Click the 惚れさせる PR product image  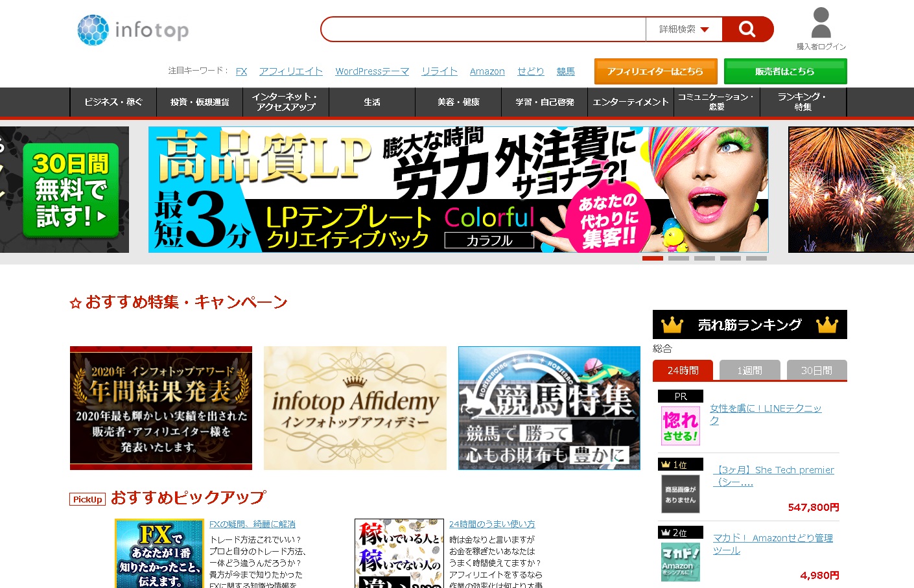[680, 425]
